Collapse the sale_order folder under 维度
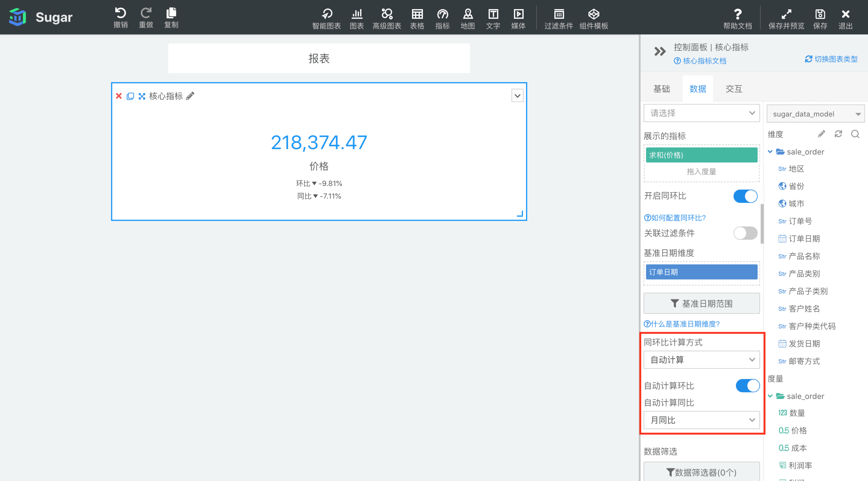The height and width of the screenshot is (481, 868). pos(770,152)
